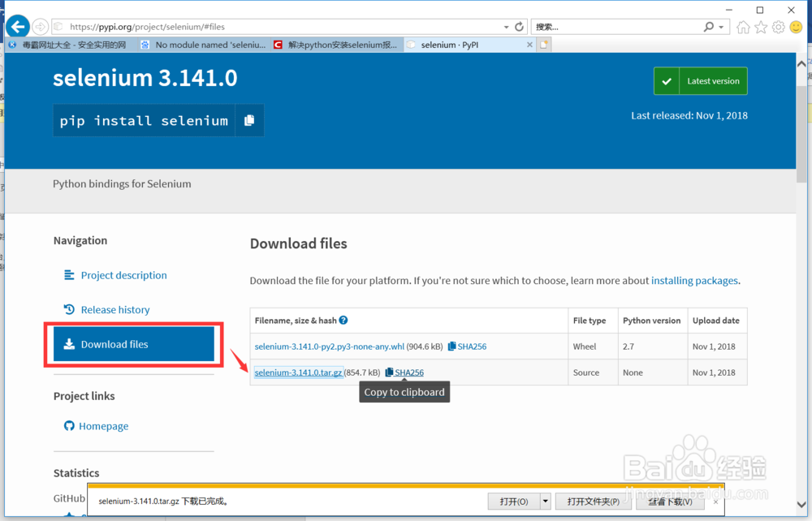Click the vertical scrollbar up arrow

click(x=801, y=64)
